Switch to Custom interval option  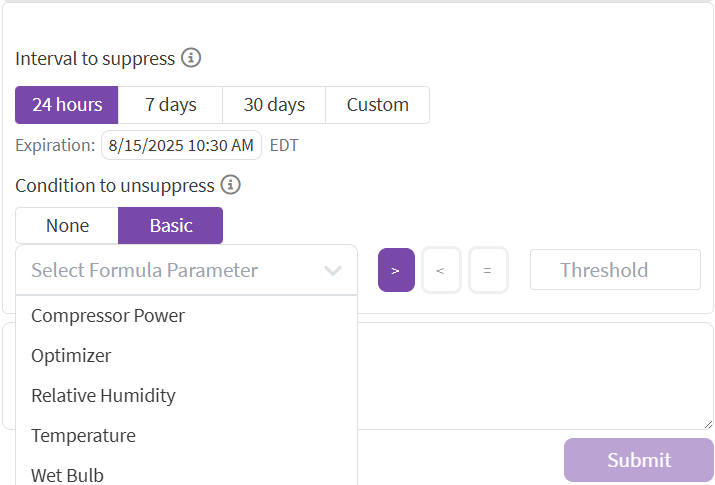tap(377, 105)
